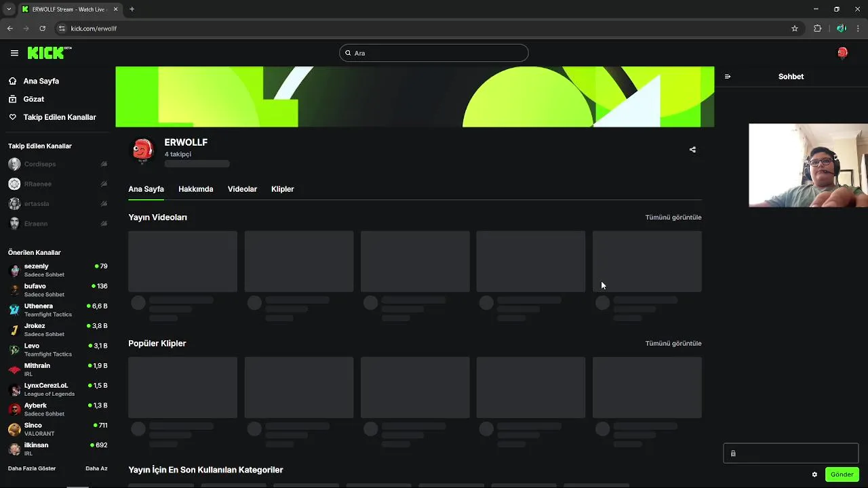868x488 pixels.
Task: Switch to the Klipler tab
Action: (283, 189)
